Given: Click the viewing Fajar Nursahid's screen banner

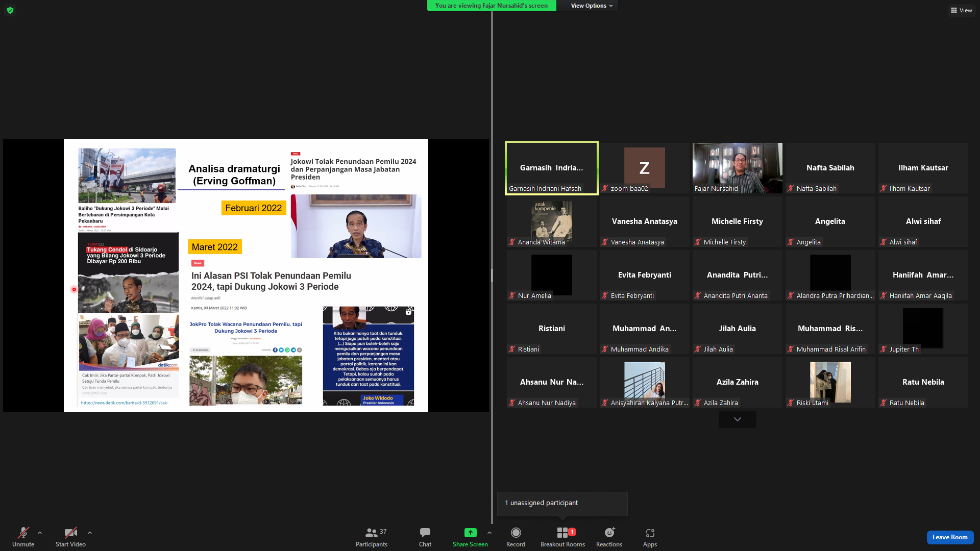Looking at the screenshot, I should click(x=491, y=6).
